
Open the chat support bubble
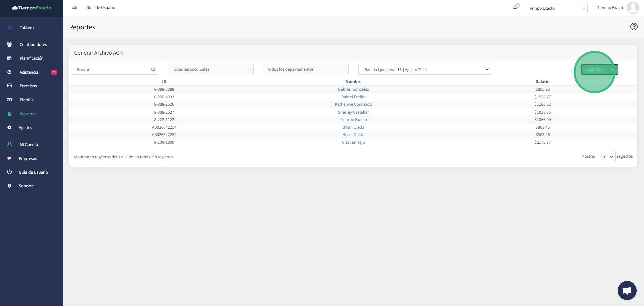(x=627, y=290)
